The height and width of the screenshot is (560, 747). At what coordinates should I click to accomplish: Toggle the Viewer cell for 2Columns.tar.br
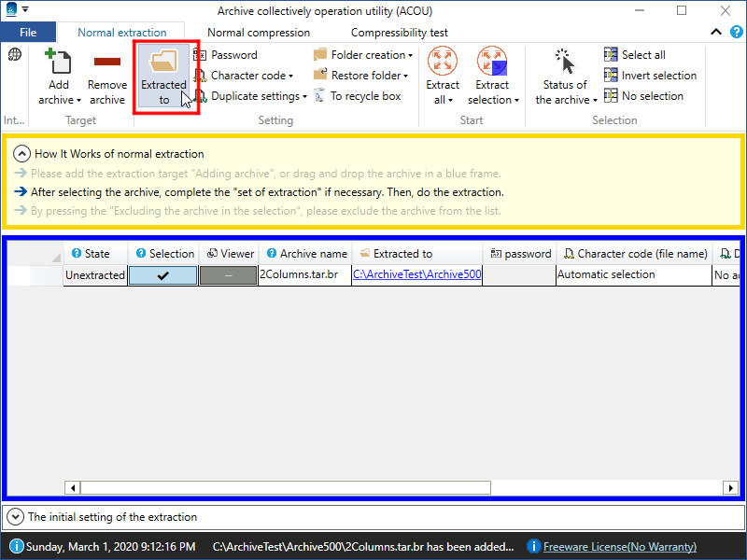pos(228,275)
